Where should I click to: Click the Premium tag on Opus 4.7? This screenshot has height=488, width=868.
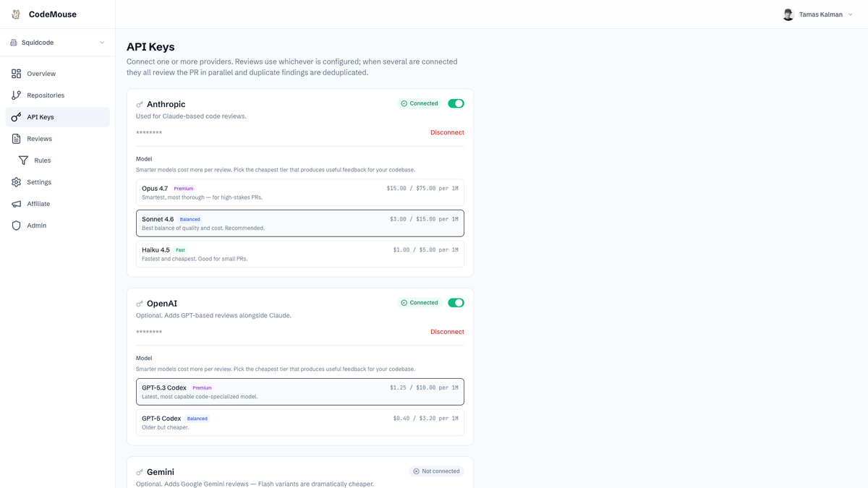coord(184,189)
